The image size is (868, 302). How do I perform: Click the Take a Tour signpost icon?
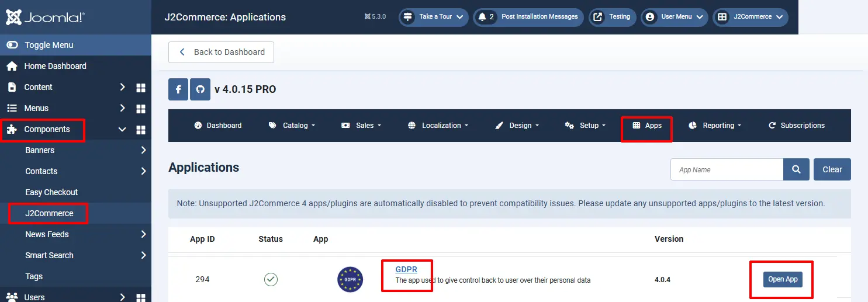coord(407,17)
